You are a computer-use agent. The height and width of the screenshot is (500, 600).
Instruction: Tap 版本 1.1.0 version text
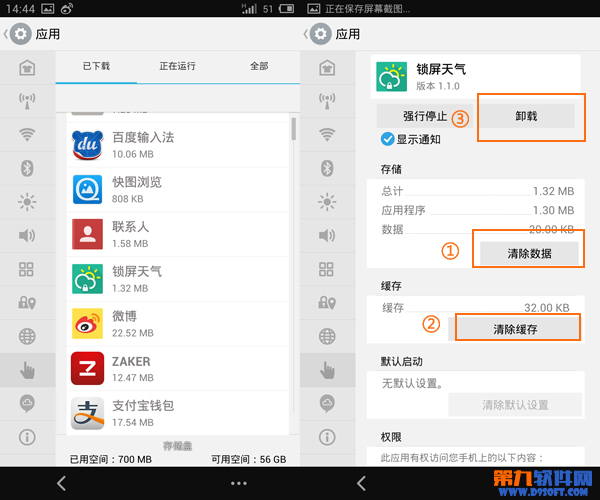(x=438, y=86)
